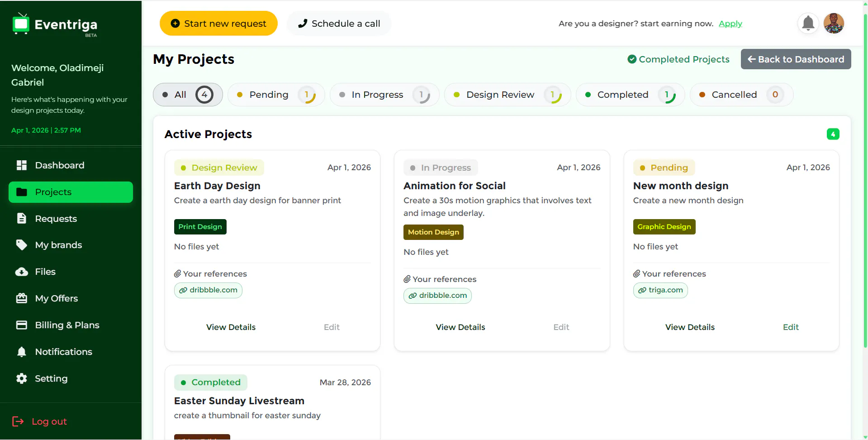Click the Completed Projects checkmark icon
This screenshot has height=440, width=868.
pos(632,59)
